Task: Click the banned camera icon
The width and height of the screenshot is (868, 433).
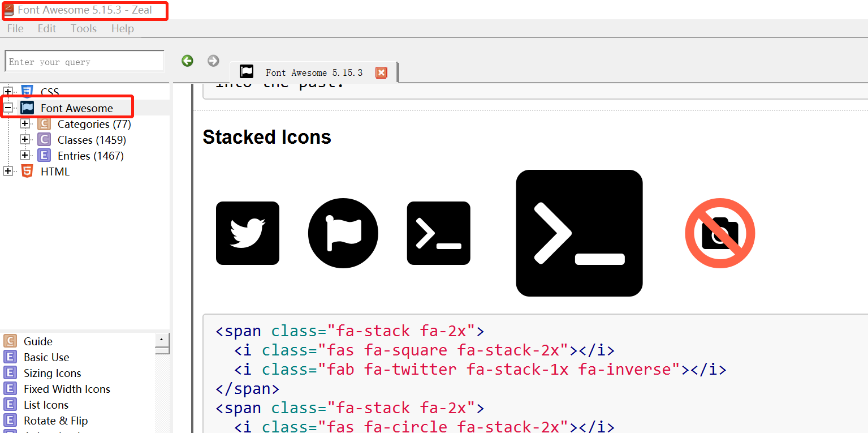Action: pyautogui.click(x=720, y=233)
